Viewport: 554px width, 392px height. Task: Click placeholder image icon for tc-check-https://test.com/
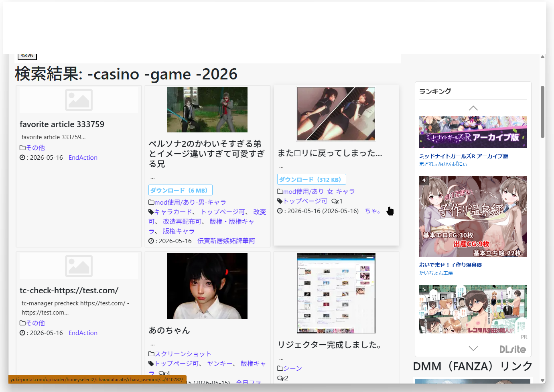pos(79,266)
